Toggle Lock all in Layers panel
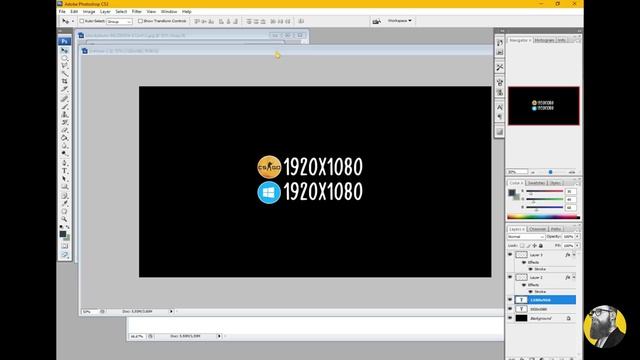The image size is (640, 360). 541,246
